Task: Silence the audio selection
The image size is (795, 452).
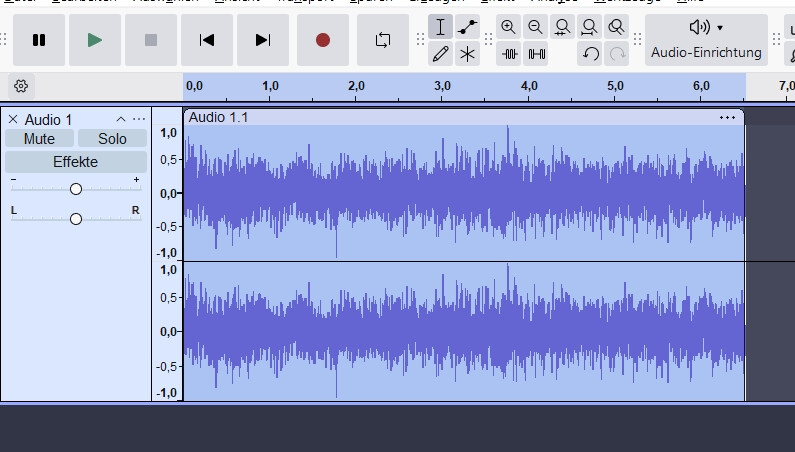Action: coord(537,54)
